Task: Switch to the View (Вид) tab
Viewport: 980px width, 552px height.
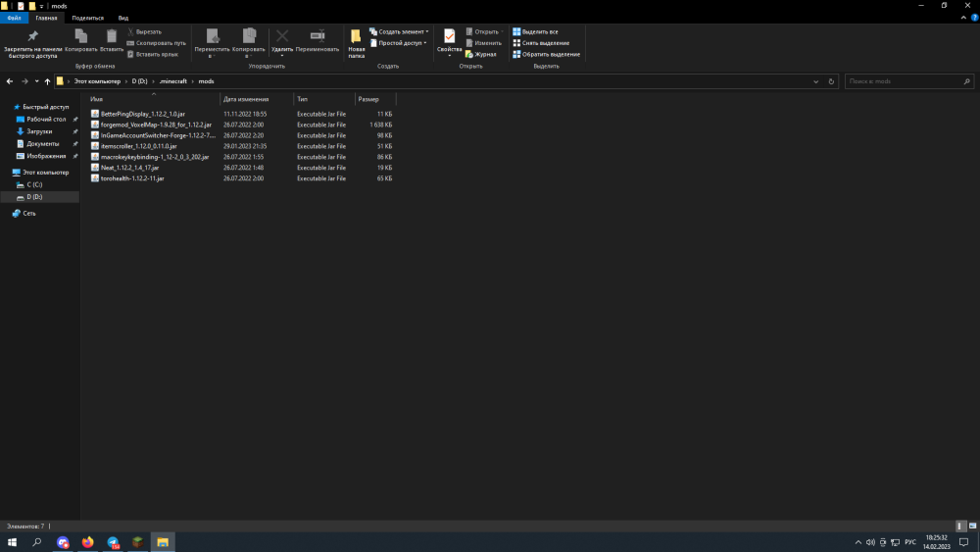Action: [x=123, y=18]
